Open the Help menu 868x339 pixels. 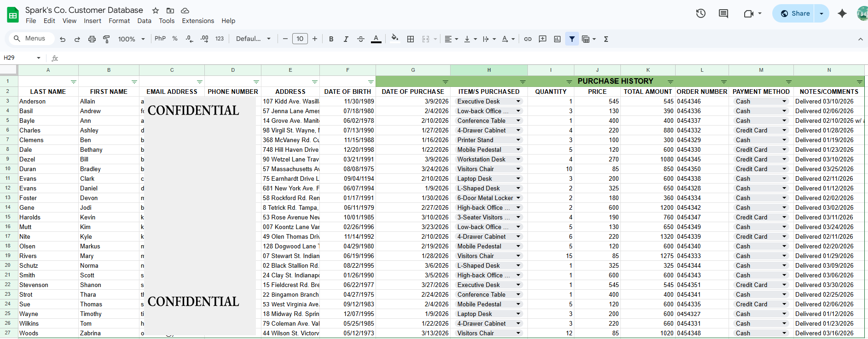point(228,21)
